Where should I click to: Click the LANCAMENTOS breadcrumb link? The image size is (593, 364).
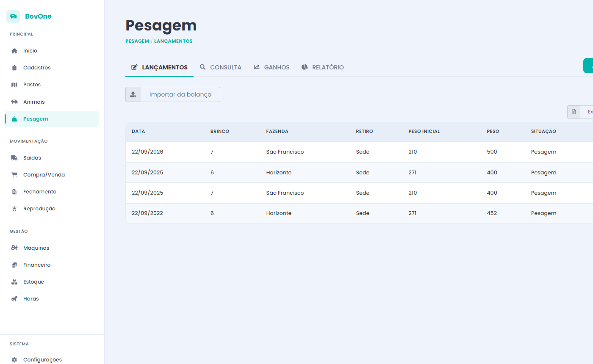[173, 41]
